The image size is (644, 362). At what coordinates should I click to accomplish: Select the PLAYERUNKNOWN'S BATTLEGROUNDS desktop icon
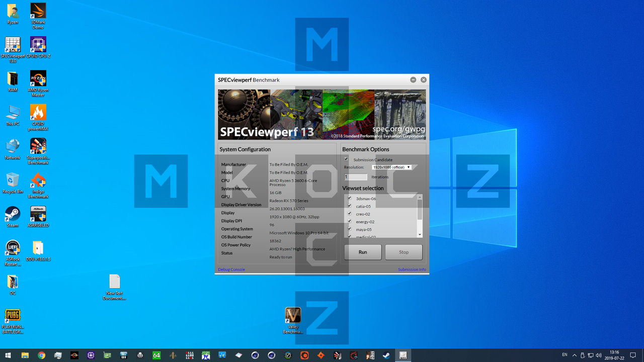pos(13,321)
